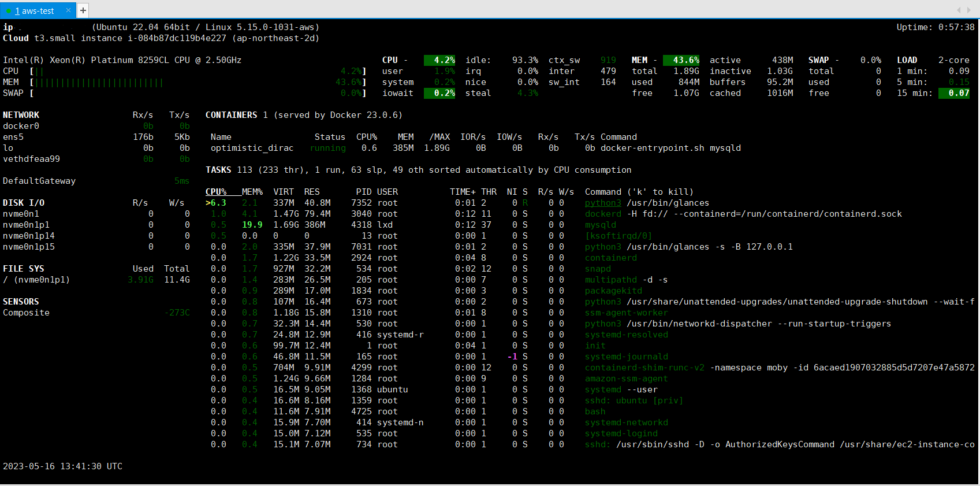The height and width of the screenshot is (486, 980).
Task: Click the amazon-ssm-agent process
Action: (x=627, y=379)
